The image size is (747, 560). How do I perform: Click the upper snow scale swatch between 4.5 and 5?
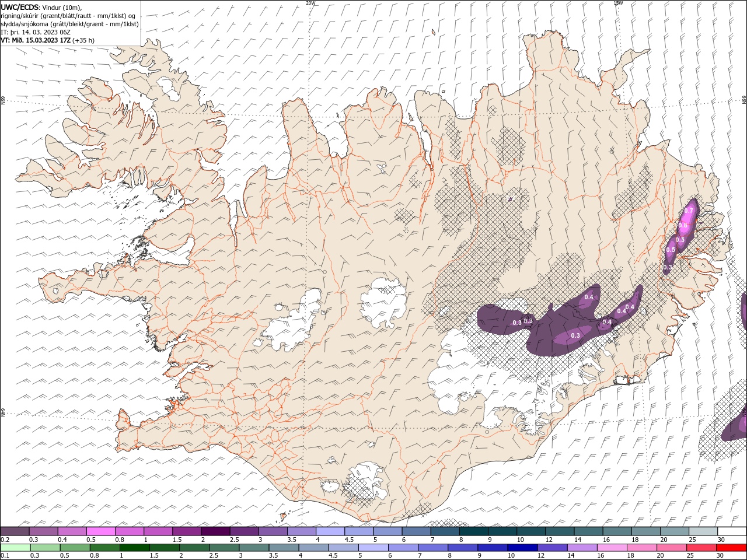click(359, 531)
